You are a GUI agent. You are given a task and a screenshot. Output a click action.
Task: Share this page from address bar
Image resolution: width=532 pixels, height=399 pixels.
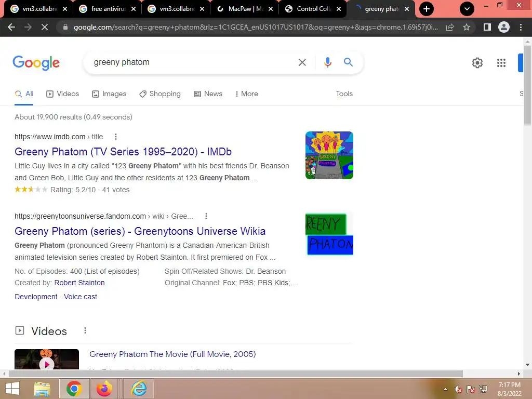pos(450,27)
